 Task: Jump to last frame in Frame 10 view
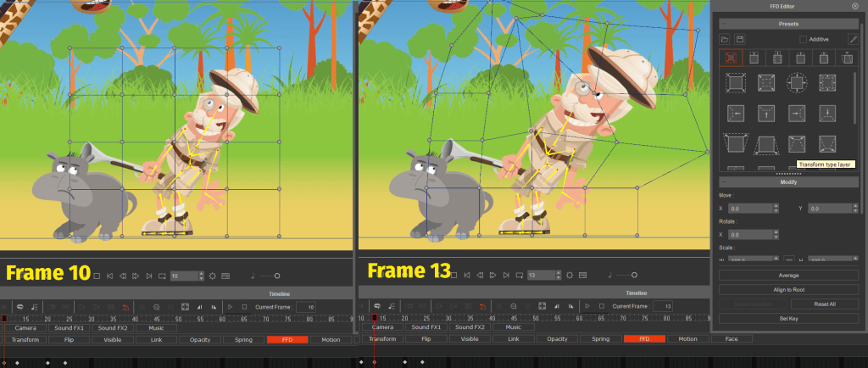point(149,276)
